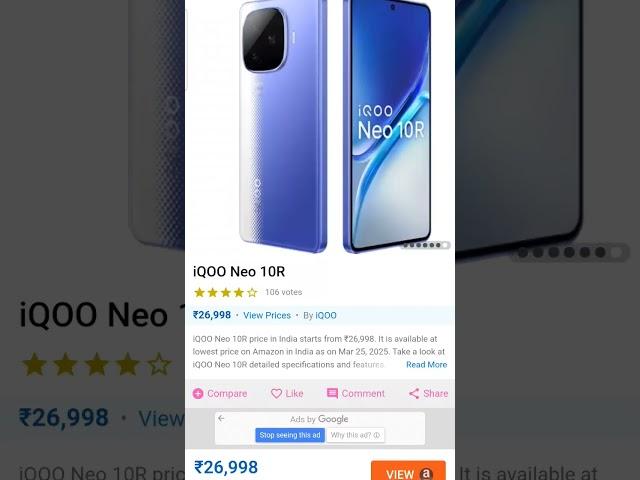Click the 106 votes text

pos(284,292)
